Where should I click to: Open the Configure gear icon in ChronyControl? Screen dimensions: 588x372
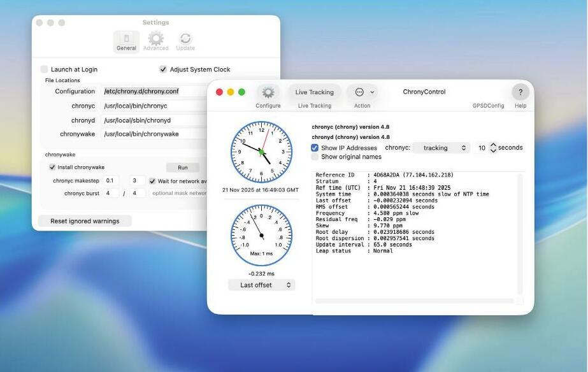pyautogui.click(x=268, y=92)
